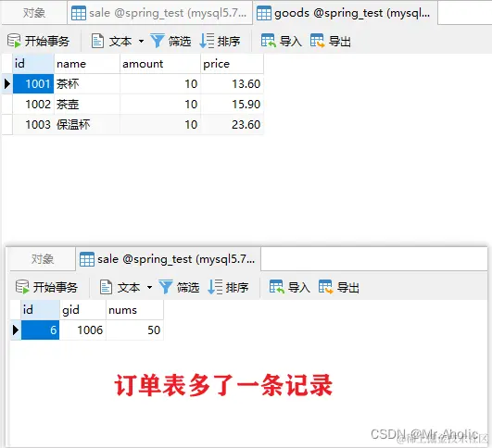
Task: Click the nums column header
Action: (134, 310)
